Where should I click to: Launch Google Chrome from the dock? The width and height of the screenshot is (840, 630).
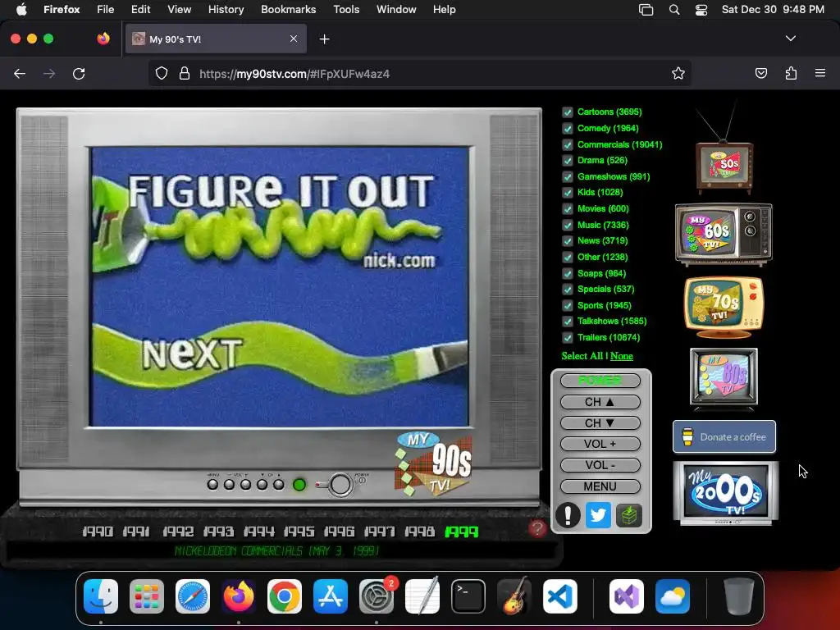tap(285, 596)
